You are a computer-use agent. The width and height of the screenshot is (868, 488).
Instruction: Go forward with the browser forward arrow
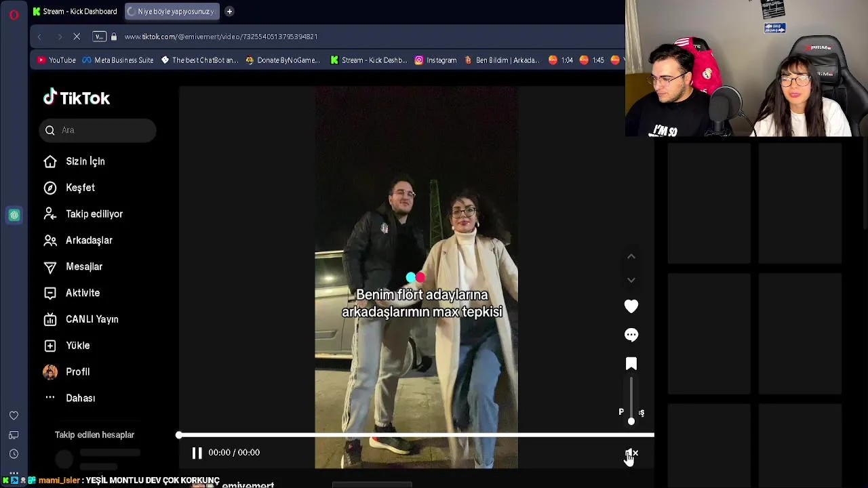(59, 37)
